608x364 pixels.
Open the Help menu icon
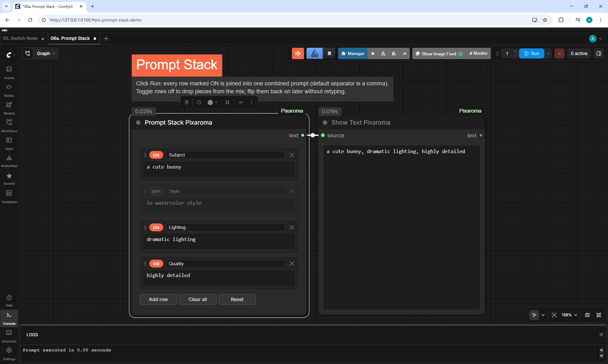(9, 300)
